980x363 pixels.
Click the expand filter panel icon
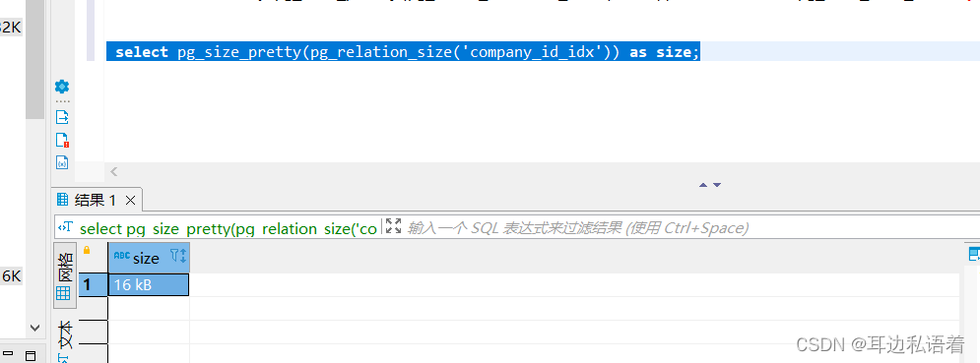pos(393,226)
